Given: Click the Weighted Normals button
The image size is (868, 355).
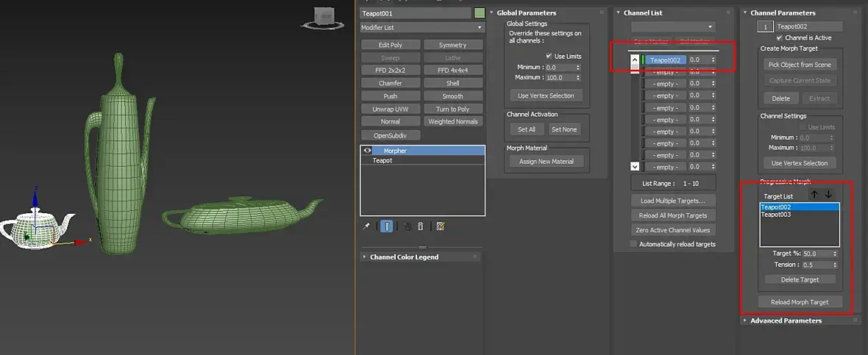Looking at the screenshot, I should coord(453,121).
